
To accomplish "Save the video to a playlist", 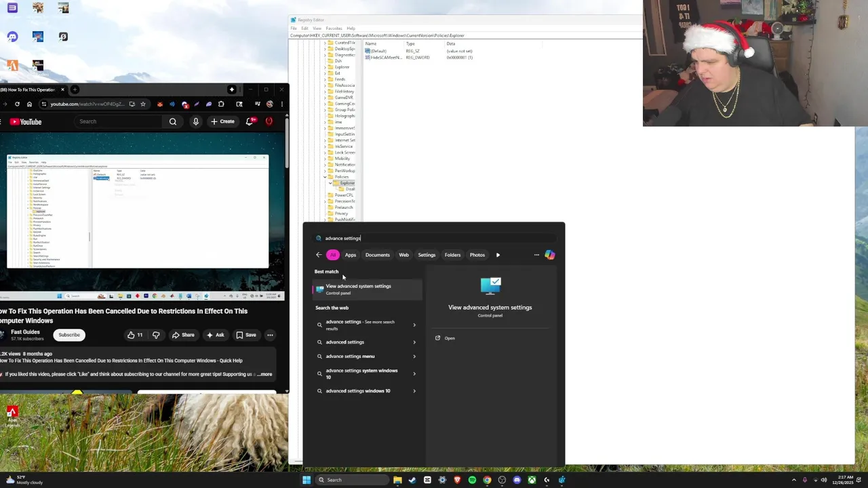I will (x=246, y=335).
